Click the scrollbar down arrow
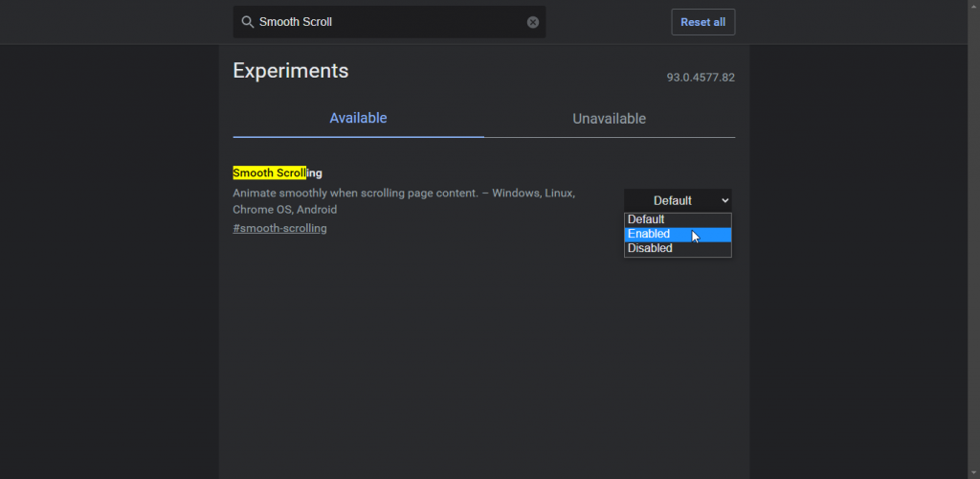The image size is (980, 479). (x=974, y=473)
